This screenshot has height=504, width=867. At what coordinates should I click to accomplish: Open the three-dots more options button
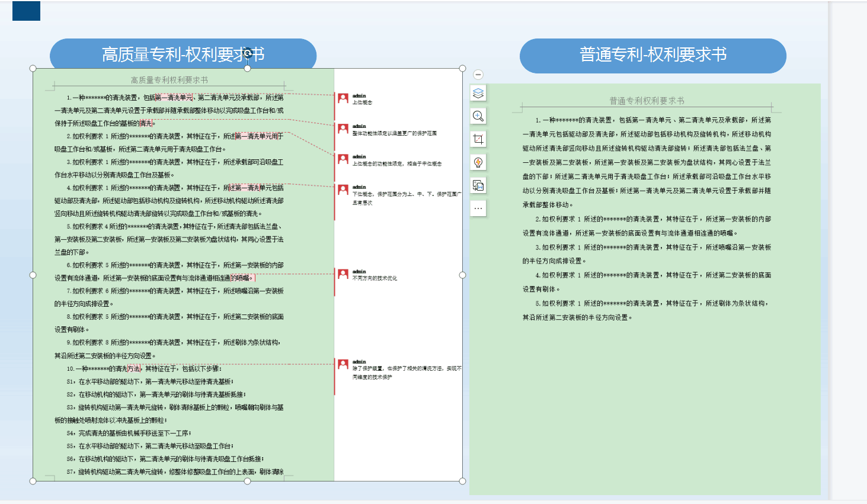(478, 208)
